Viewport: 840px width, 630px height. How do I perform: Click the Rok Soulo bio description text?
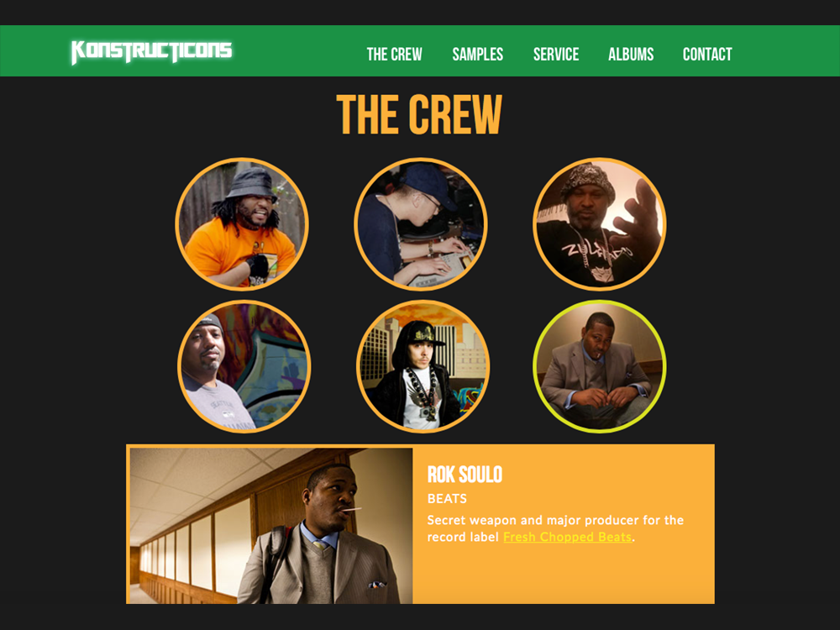(555, 528)
